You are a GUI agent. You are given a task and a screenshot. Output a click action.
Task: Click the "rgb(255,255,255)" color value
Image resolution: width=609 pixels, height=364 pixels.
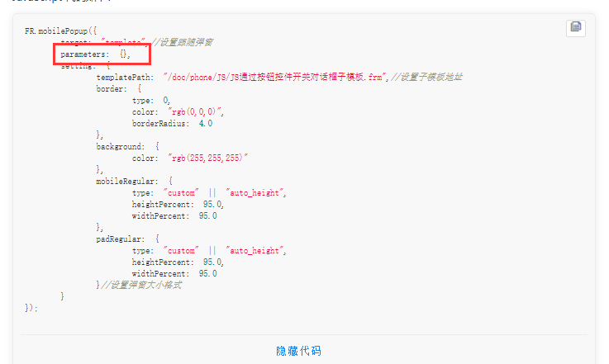tap(207, 158)
